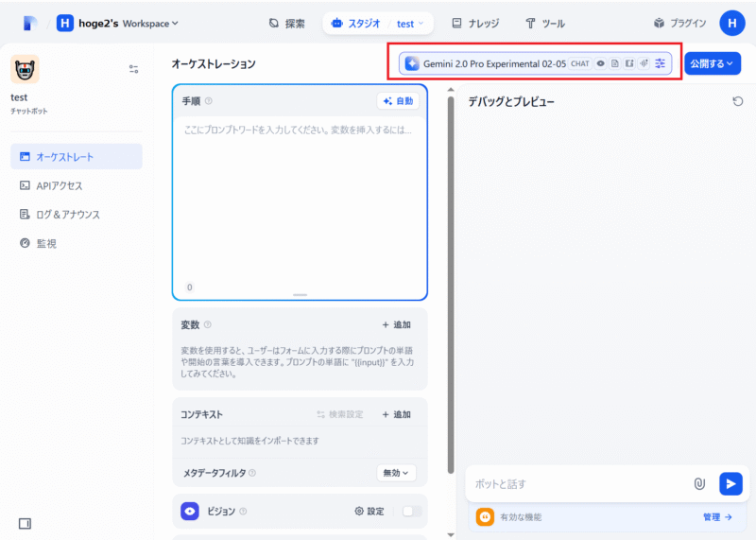
Task: Open the メタデータフィルタ 無効 dropdown
Action: click(x=396, y=473)
